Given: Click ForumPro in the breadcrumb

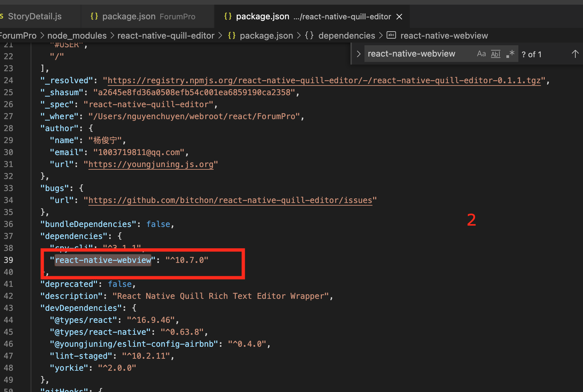Looking at the screenshot, I should pyautogui.click(x=18, y=36).
